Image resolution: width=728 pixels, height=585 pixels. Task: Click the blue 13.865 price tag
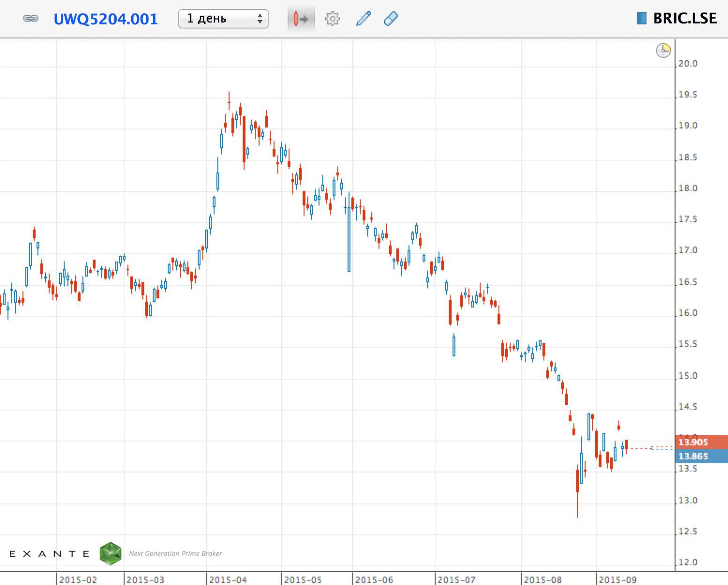pyautogui.click(x=701, y=456)
